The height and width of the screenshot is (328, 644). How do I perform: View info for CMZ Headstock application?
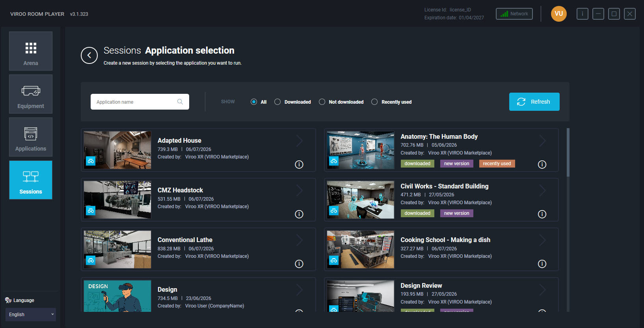299,214
